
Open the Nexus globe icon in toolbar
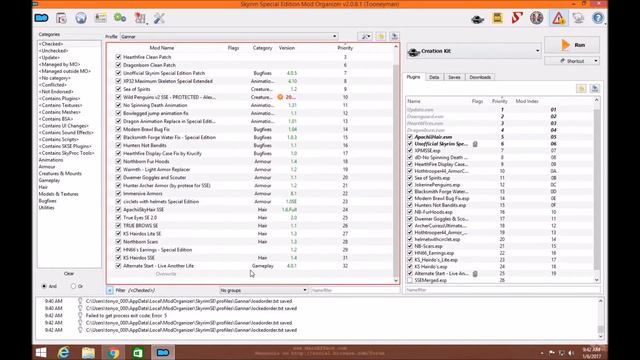(81, 18)
